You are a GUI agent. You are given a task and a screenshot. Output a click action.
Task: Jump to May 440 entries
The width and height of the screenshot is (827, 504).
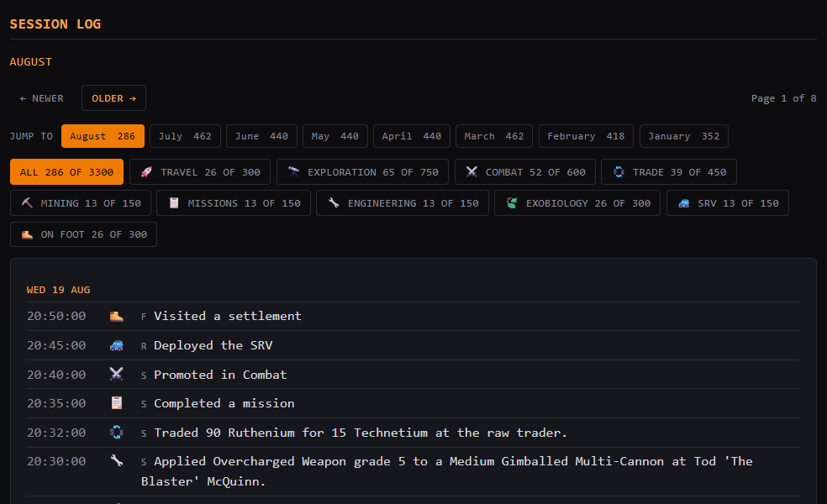pos(334,136)
